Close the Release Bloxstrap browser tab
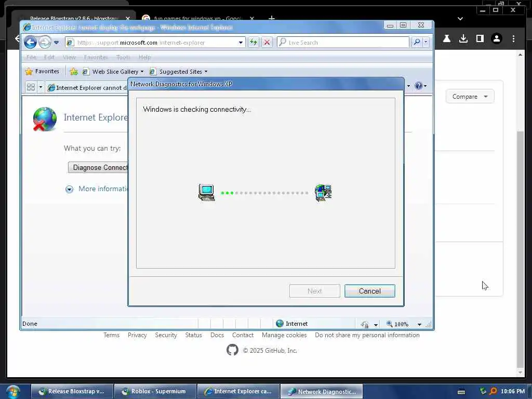Viewport: 532px width, 399px height. coord(128,18)
